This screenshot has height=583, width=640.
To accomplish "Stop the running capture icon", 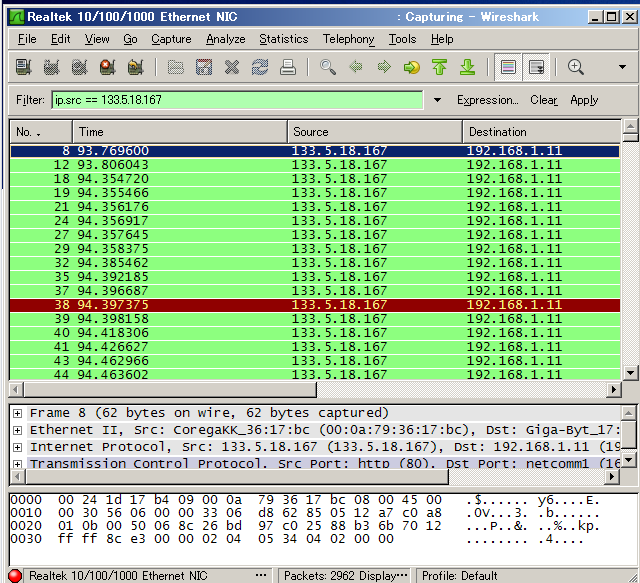I will pyautogui.click(x=107, y=67).
